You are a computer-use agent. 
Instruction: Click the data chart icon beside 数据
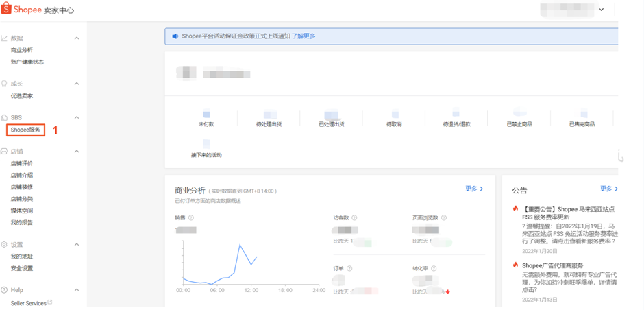[x=4, y=38]
